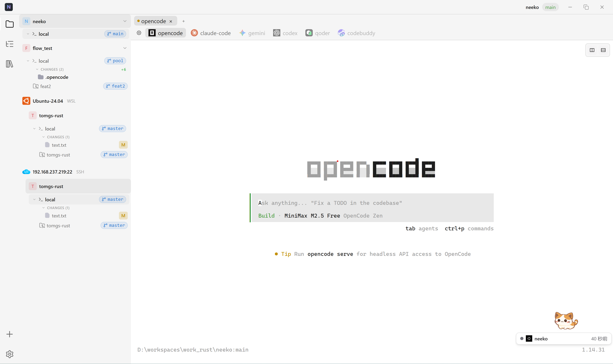Image resolution: width=613 pixels, height=364 pixels.
Task: Collapse Ubuntu tomgs-rust local expander
Action: [x=34, y=129]
